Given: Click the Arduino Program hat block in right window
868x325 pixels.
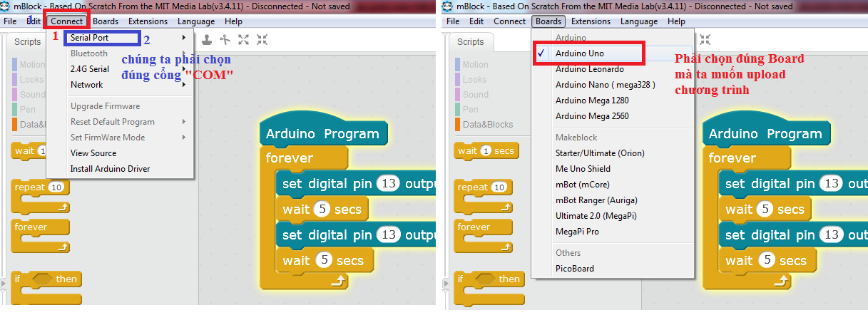Looking at the screenshot, I should 765,133.
